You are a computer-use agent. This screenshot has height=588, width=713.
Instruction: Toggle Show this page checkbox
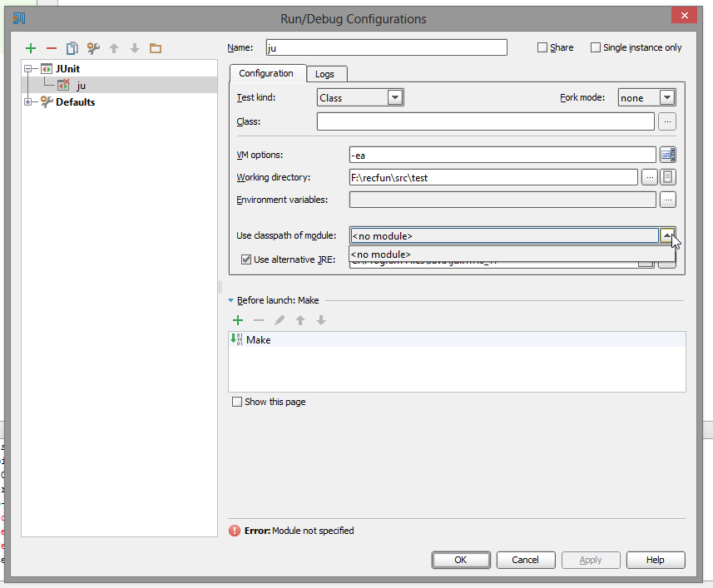coord(237,402)
